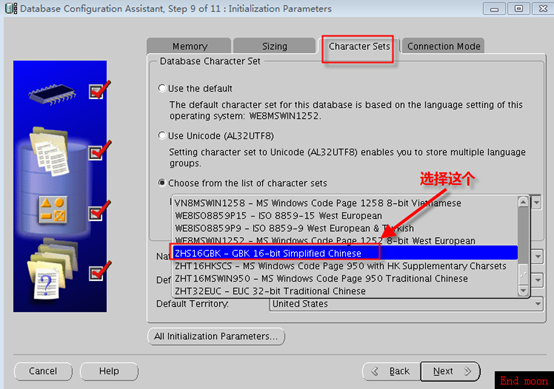Click the Cancel button

43,371
